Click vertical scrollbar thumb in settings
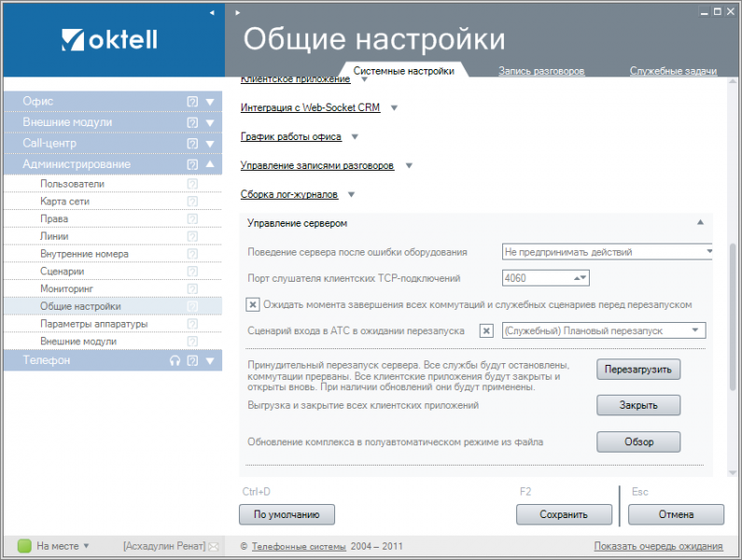Viewport: 742px width, 560px height. (x=733, y=317)
